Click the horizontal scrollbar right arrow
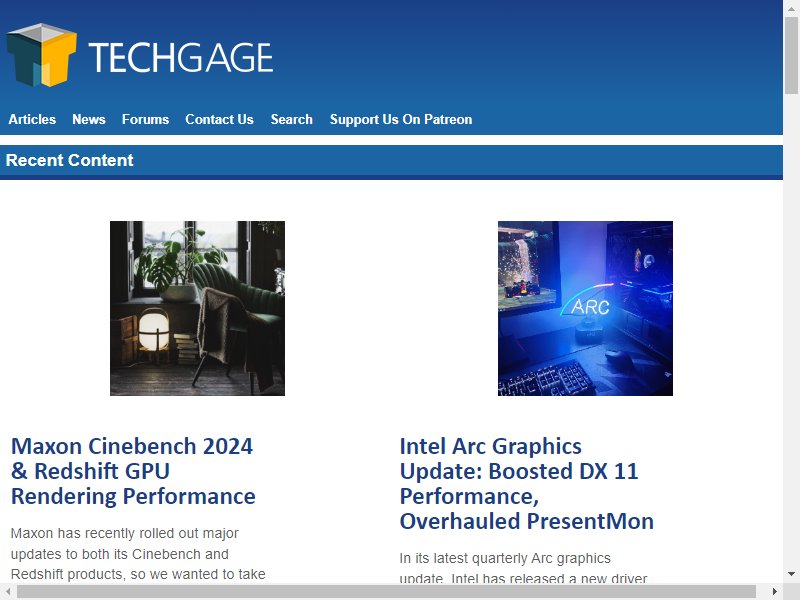This screenshot has width=800, height=600. click(775, 591)
